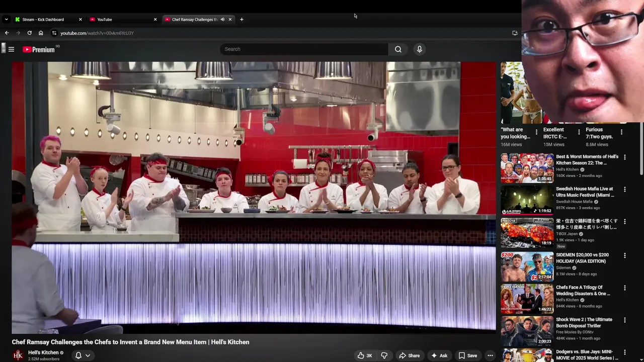Open 'Best & Worst Moments of Hell's Kitchen' title
The width and height of the screenshot is (644, 362).
coord(587,160)
